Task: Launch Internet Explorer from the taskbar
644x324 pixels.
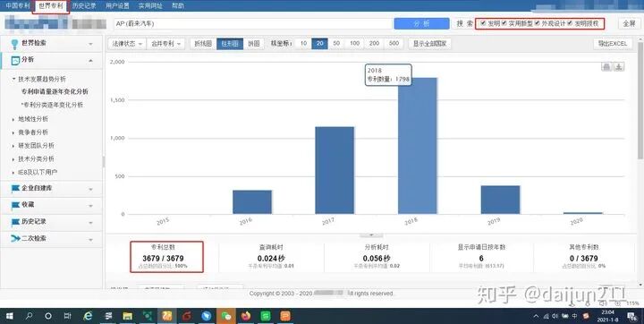Action: (x=88, y=316)
